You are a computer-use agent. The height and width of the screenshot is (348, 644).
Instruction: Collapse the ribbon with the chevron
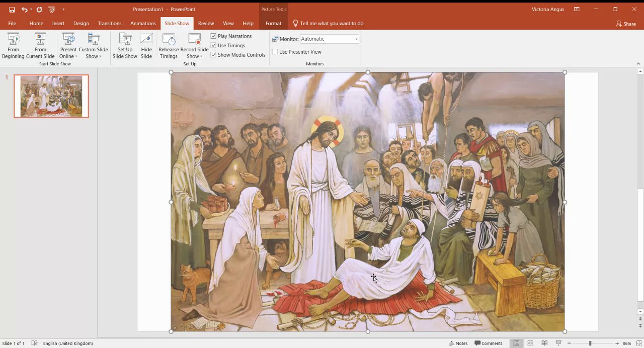click(x=638, y=64)
